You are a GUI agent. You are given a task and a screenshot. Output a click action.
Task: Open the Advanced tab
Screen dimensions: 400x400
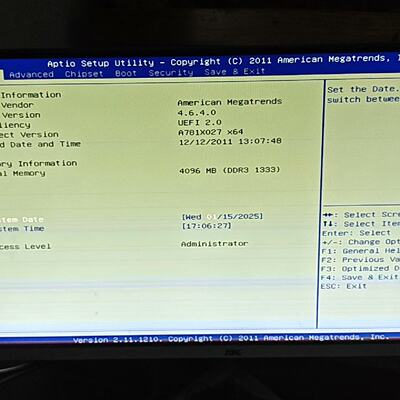pos(32,74)
